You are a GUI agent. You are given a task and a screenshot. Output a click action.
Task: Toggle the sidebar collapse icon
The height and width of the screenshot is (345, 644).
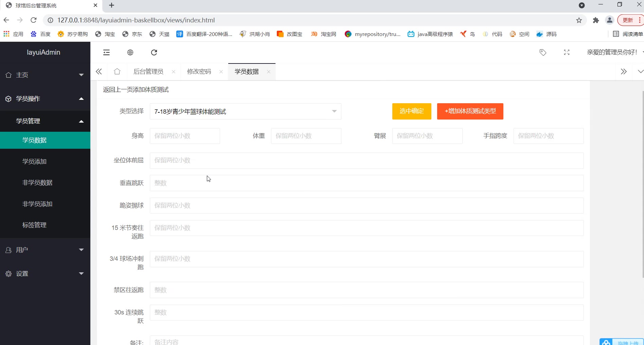click(106, 52)
